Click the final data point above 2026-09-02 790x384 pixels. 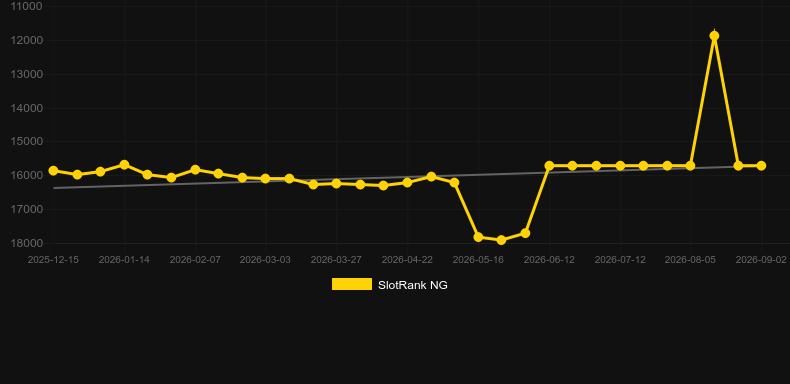point(761,166)
